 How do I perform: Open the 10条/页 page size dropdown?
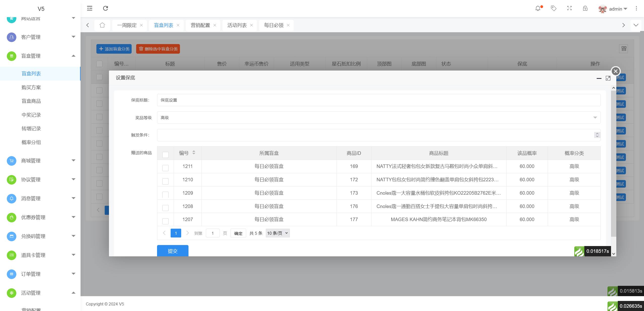tap(277, 233)
